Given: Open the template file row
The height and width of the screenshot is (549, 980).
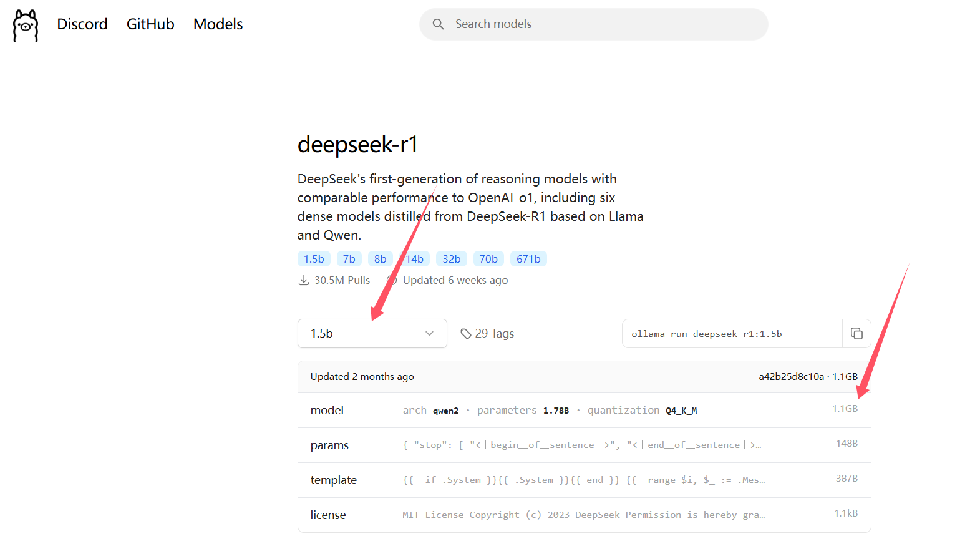Looking at the screenshot, I should click(x=585, y=480).
